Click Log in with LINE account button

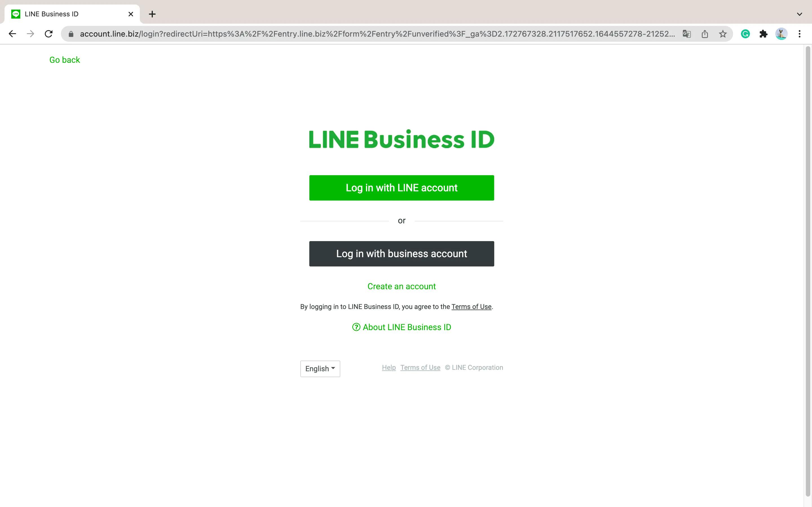(x=401, y=188)
